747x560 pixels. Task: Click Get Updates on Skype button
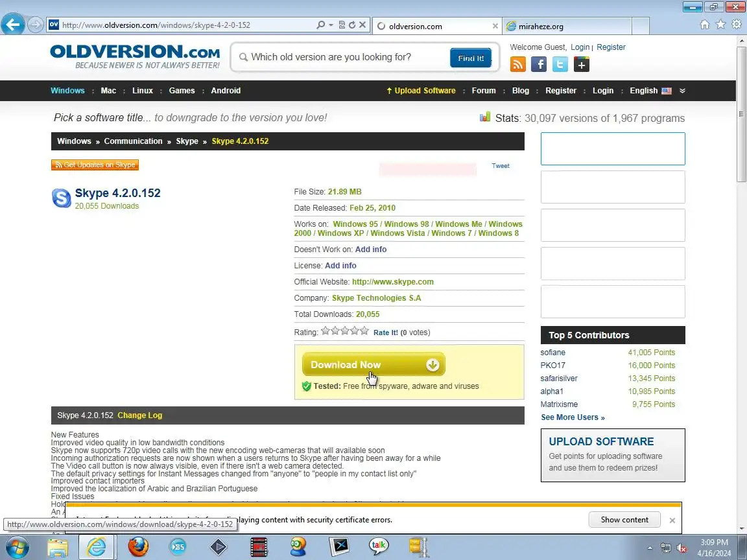(x=95, y=165)
